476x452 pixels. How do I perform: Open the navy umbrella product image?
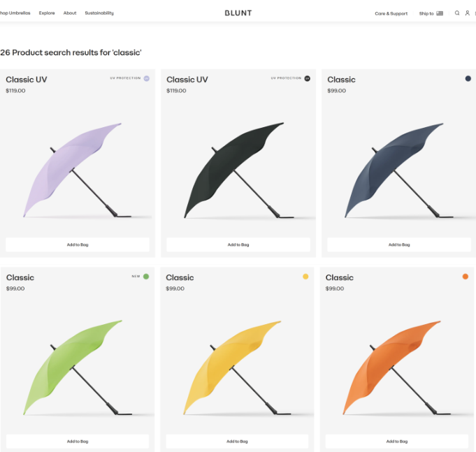(x=399, y=170)
